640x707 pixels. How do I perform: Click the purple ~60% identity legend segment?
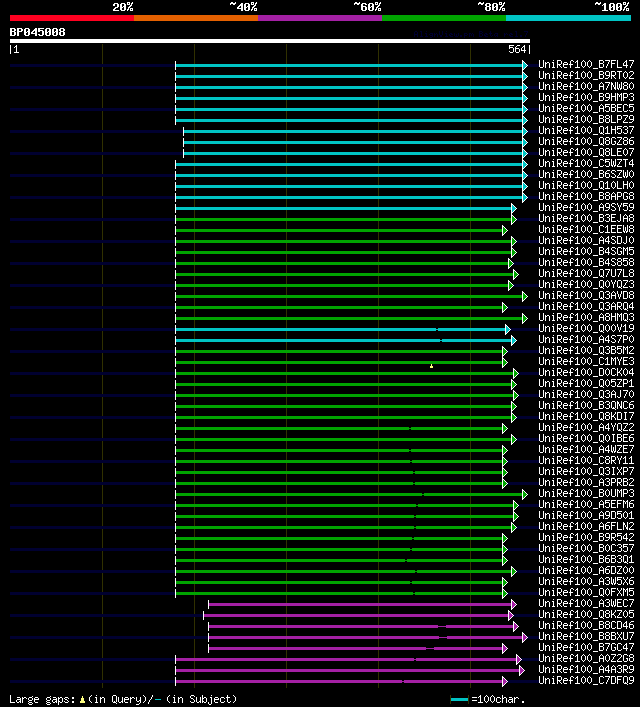click(320, 18)
